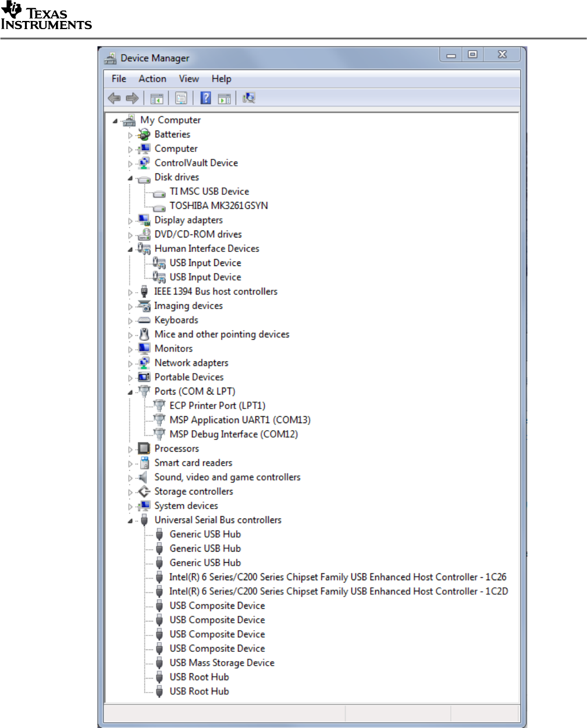
Task: Select ECP Printer Port (LPT1)
Action: point(217,406)
